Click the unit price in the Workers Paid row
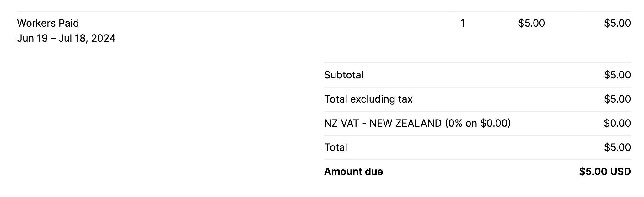The width and height of the screenshot is (644, 197). 531,23
